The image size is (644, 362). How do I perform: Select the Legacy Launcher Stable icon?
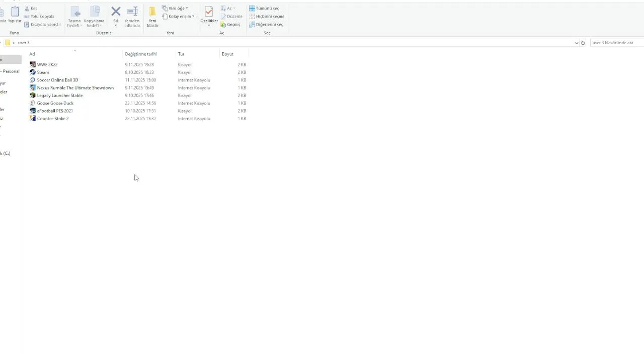(x=33, y=96)
